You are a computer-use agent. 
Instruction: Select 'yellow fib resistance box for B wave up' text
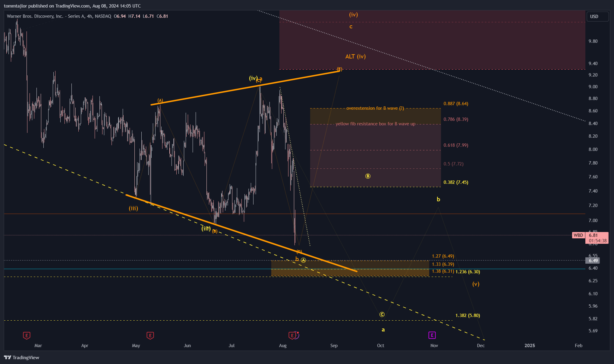[376, 124]
